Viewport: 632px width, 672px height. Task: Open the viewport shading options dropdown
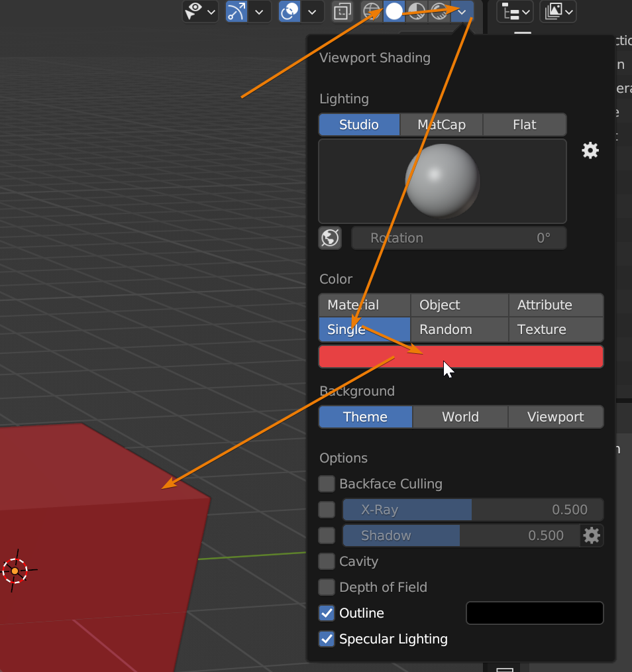pos(462,11)
